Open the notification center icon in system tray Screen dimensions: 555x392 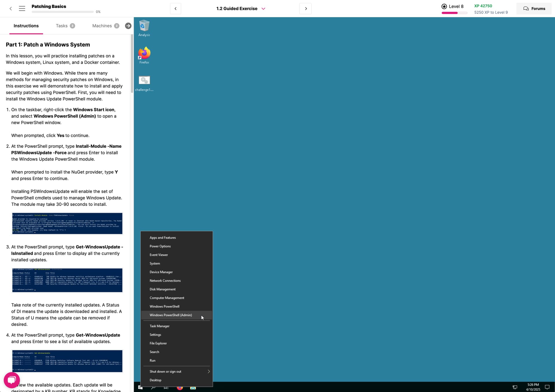click(x=547, y=387)
